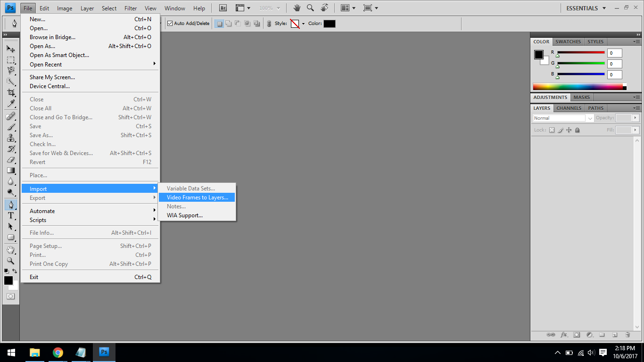
Task: Enable the add to shape area mode
Action: [228, 24]
